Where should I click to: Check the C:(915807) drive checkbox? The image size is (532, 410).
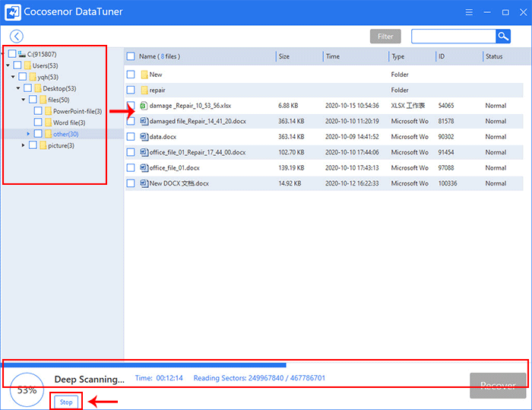point(12,54)
